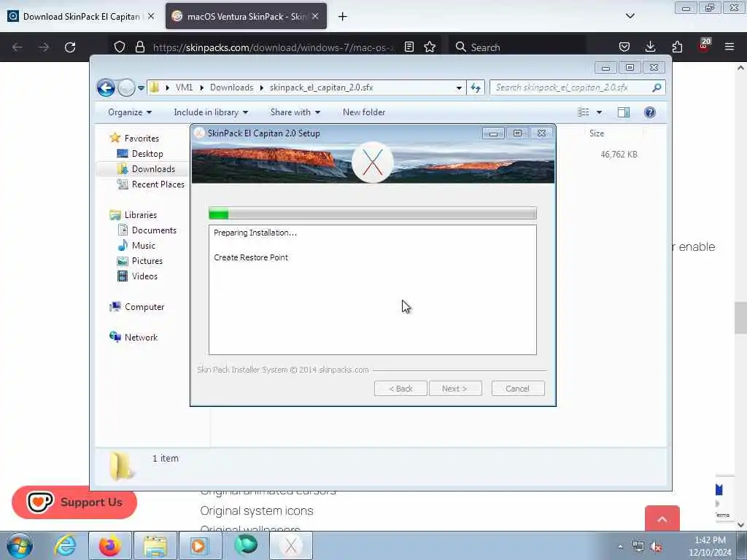Open the Organize menu
Image resolution: width=747 pixels, height=560 pixels.
[130, 112]
